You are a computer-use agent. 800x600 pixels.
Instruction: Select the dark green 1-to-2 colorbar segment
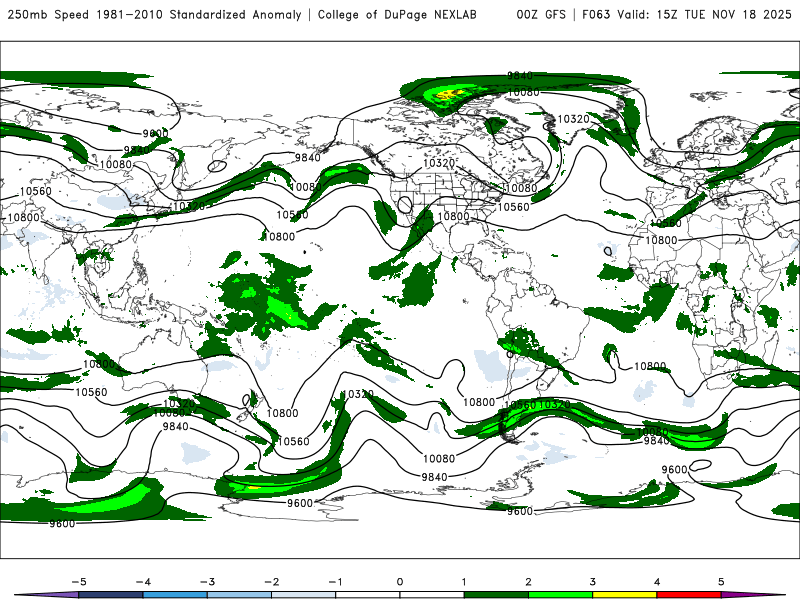tap(496, 595)
